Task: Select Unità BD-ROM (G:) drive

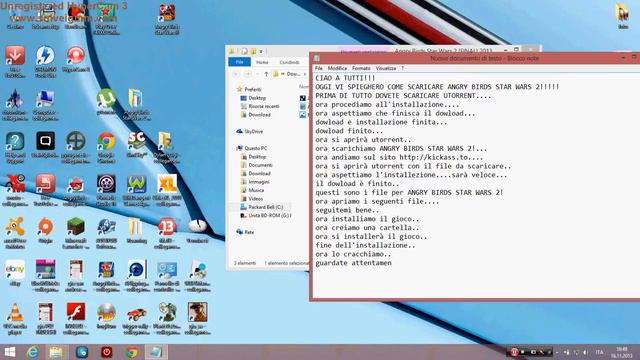Action: tap(269, 216)
